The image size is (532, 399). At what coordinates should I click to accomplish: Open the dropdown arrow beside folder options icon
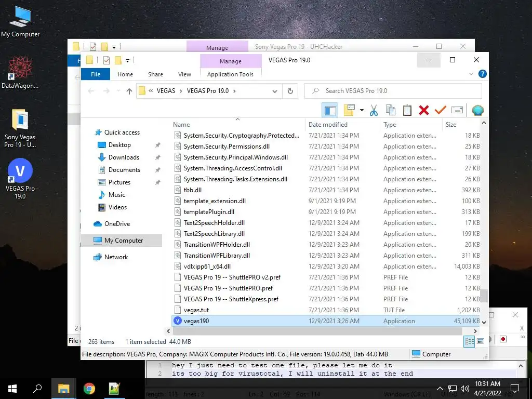coord(362,110)
